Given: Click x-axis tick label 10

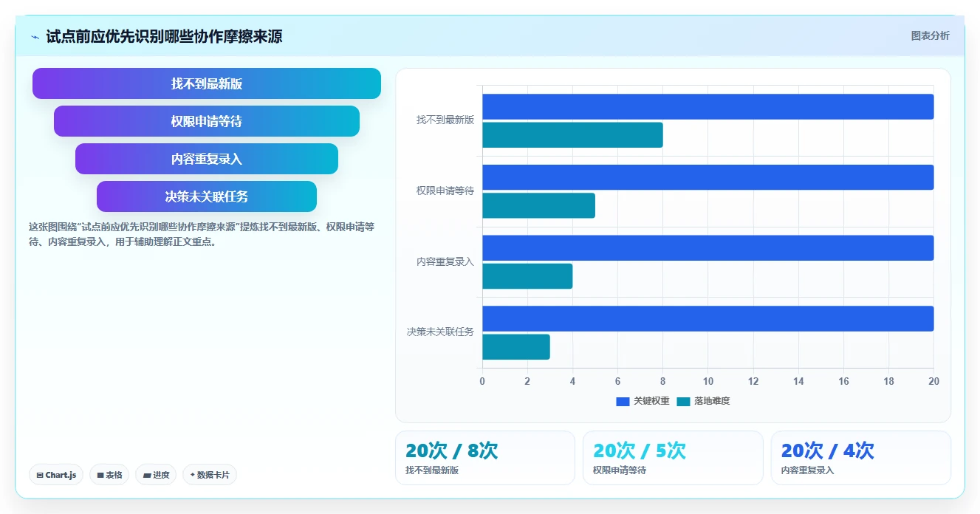Looking at the screenshot, I should [x=708, y=381].
